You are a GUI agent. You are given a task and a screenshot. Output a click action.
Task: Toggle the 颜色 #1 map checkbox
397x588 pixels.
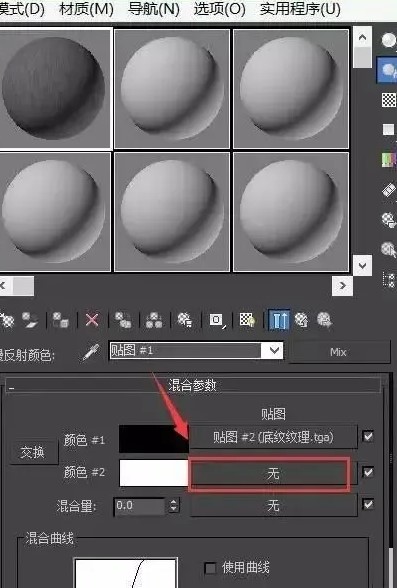(x=368, y=436)
